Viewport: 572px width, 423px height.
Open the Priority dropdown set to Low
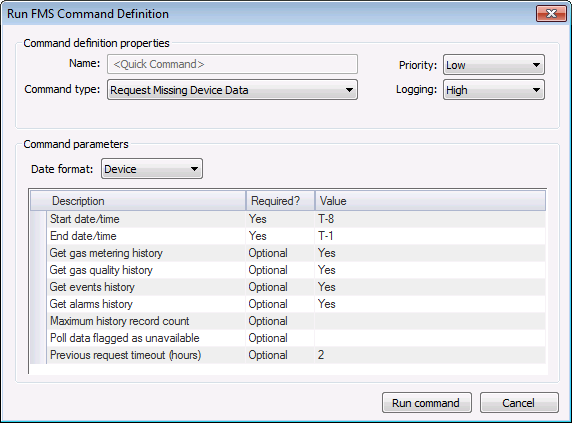494,65
